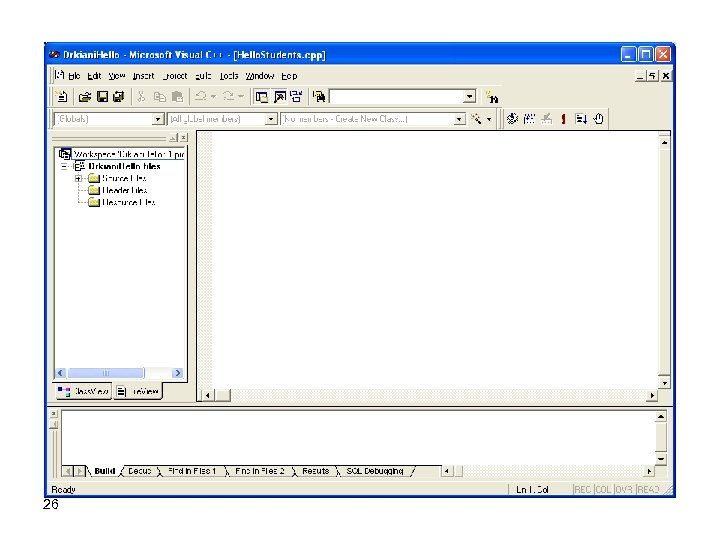Select the Find in Files 2 tab
Image resolution: width=720 pixels, height=540 pixels.
[259, 471]
